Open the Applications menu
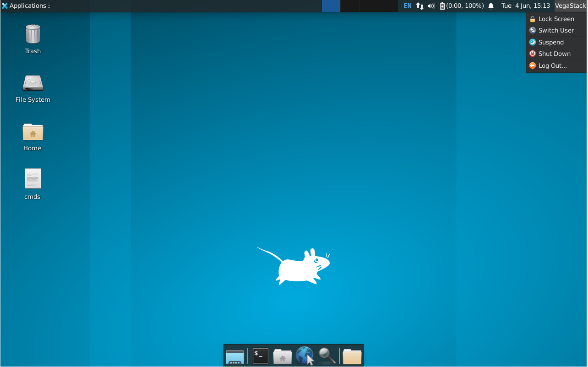Viewport: 588px width, 367px height. [25, 5]
